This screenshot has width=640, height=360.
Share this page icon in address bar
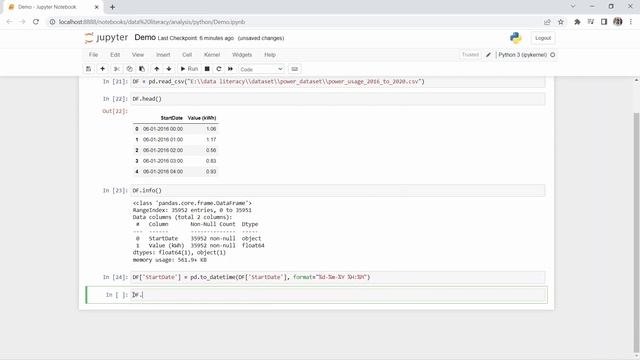click(547, 22)
